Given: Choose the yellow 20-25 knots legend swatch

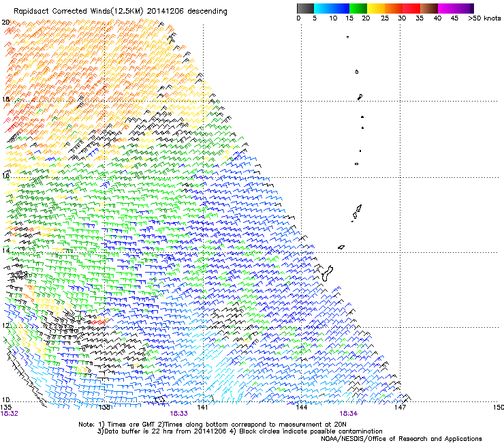Looking at the screenshot, I should click(376, 8).
